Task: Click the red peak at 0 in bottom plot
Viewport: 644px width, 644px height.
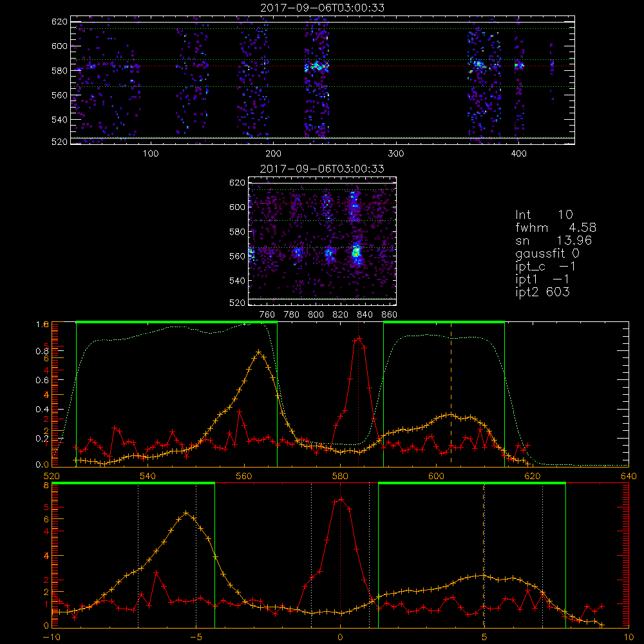Action: (341, 500)
